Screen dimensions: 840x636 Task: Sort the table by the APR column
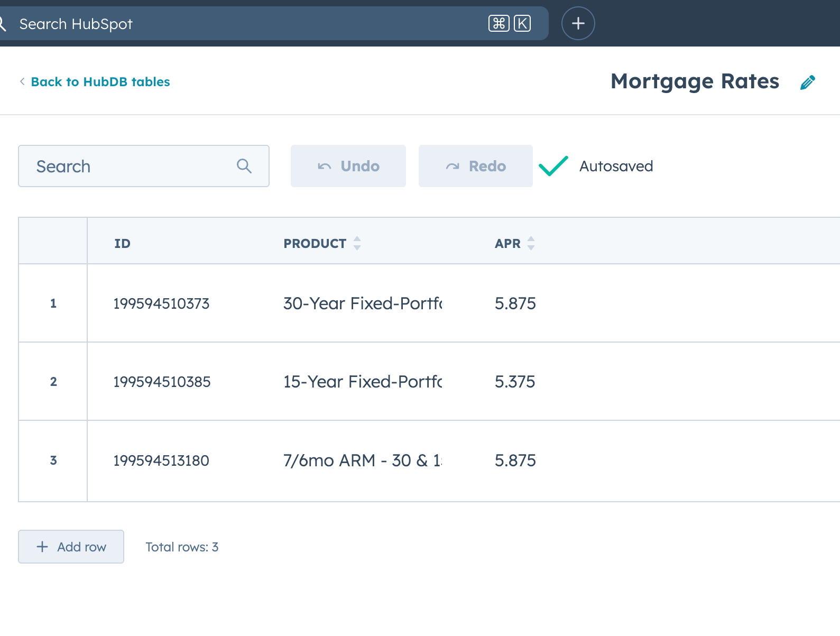pyautogui.click(x=531, y=243)
